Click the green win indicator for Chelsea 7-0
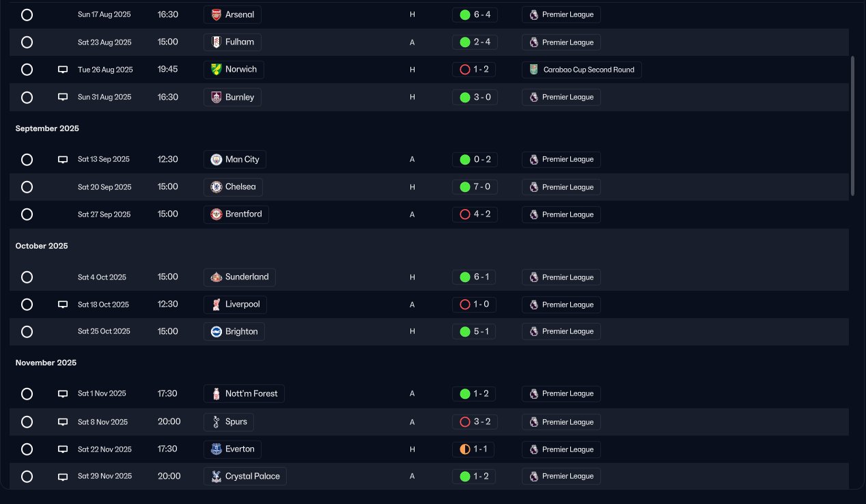 pyautogui.click(x=465, y=187)
